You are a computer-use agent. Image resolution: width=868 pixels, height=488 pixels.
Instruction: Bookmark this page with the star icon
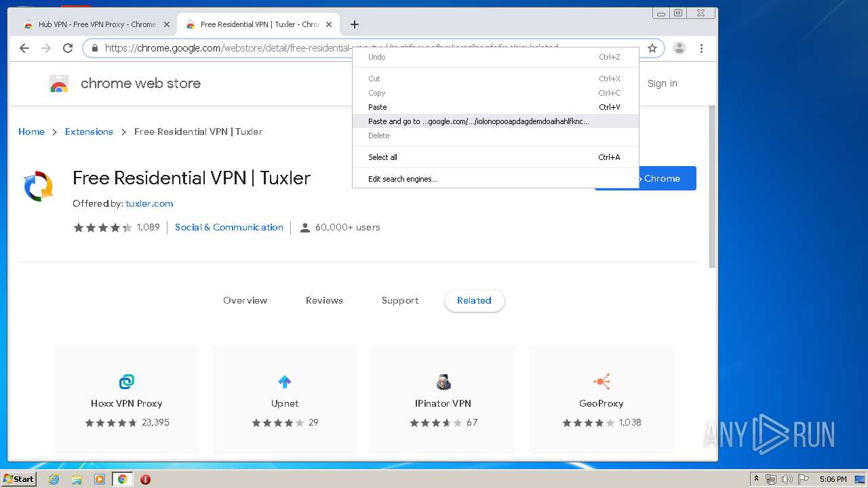point(652,48)
